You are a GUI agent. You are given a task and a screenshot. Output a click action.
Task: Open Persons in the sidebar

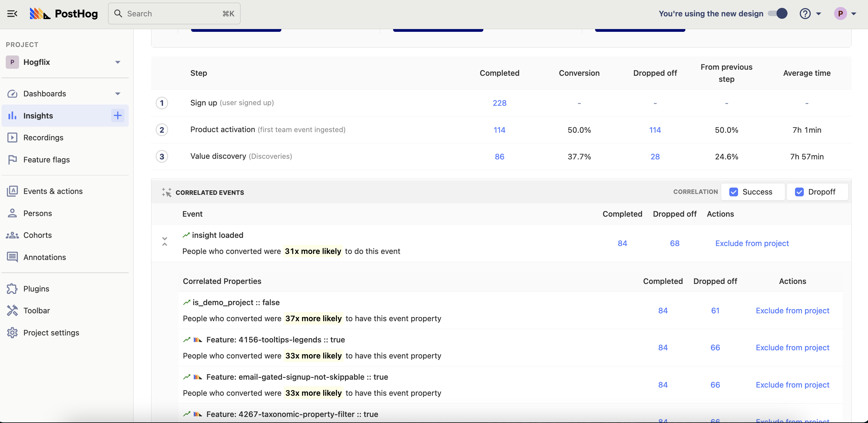pyautogui.click(x=37, y=213)
